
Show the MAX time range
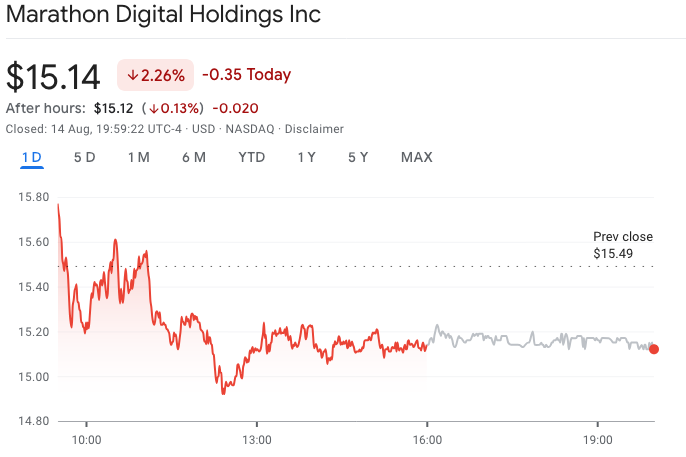coord(416,157)
